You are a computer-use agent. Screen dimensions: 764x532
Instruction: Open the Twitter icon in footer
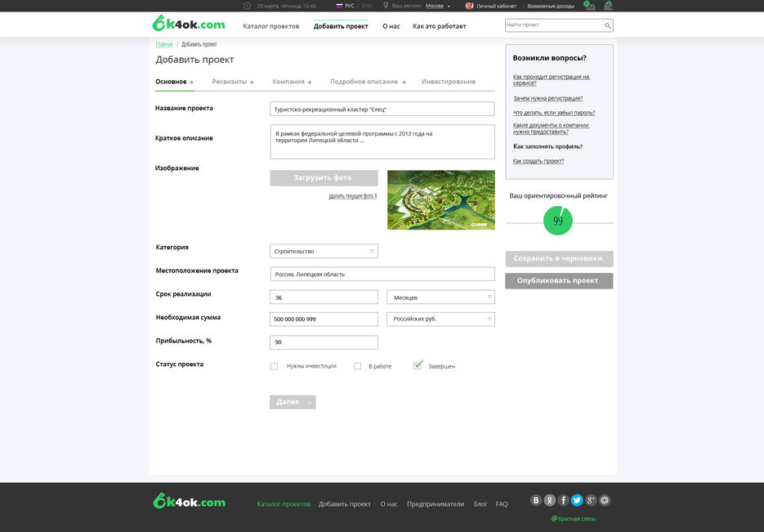(x=577, y=500)
